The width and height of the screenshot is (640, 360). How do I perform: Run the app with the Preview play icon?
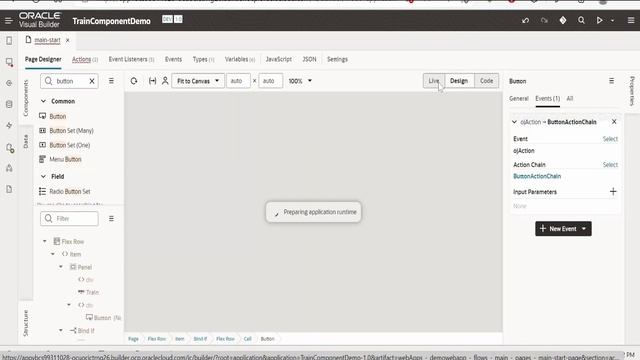(599, 20)
